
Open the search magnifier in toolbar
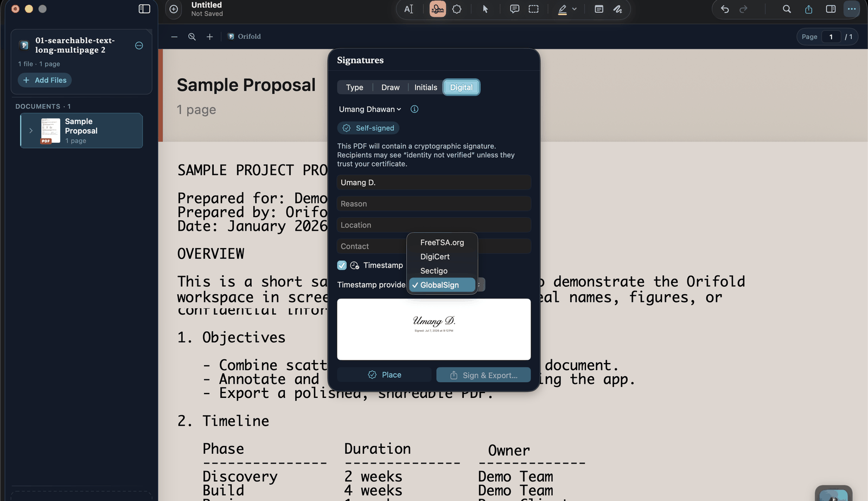(x=787, y=9)
